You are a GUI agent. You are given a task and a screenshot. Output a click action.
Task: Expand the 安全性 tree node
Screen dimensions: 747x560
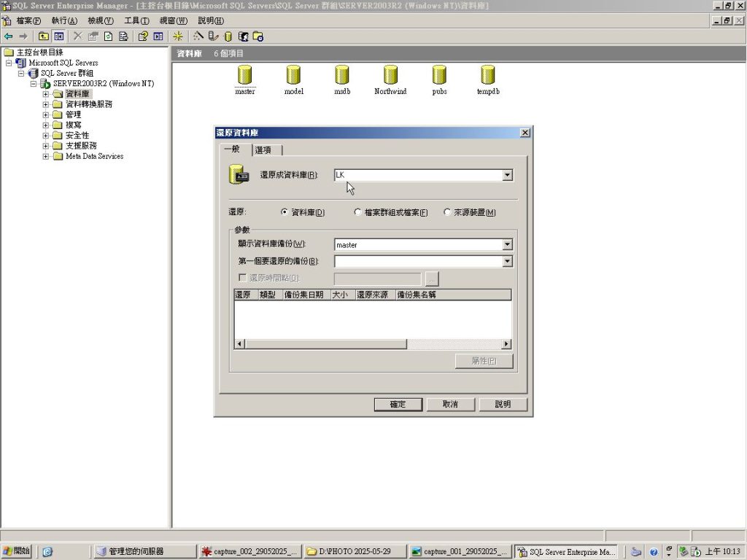tap(46, 136)
